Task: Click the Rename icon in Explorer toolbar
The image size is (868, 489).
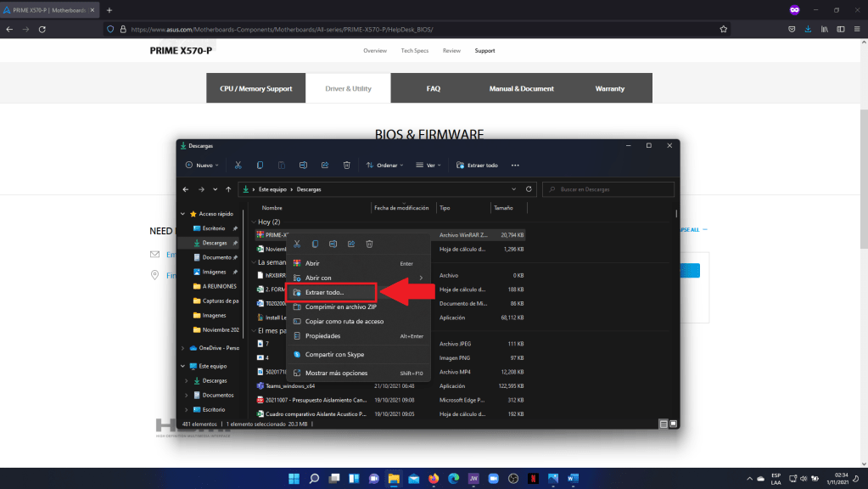Action: (303, 165)
